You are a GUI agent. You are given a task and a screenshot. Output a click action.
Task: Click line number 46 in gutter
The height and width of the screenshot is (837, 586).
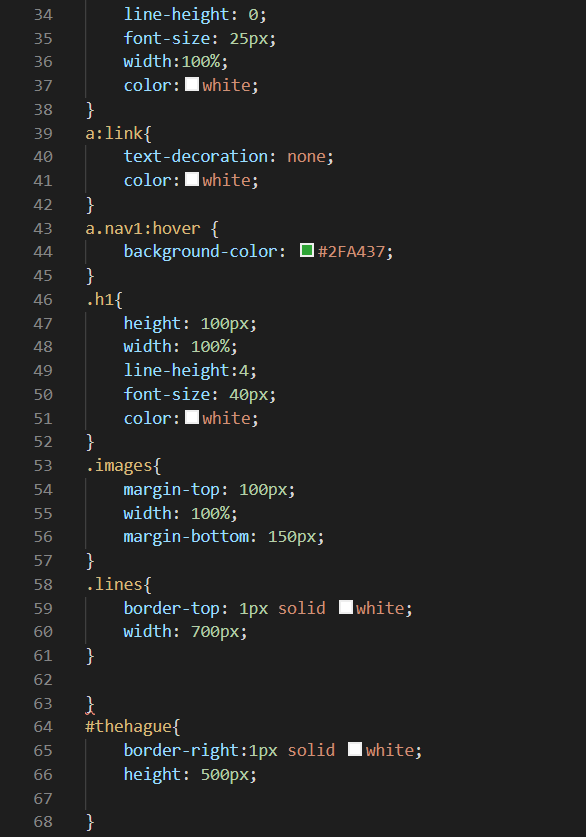tap(43, 299)
